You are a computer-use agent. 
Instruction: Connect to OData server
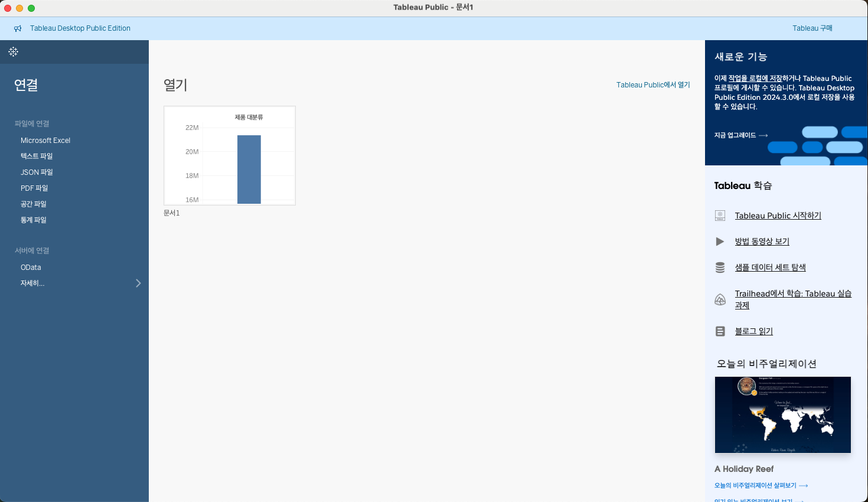click(31, 268)
